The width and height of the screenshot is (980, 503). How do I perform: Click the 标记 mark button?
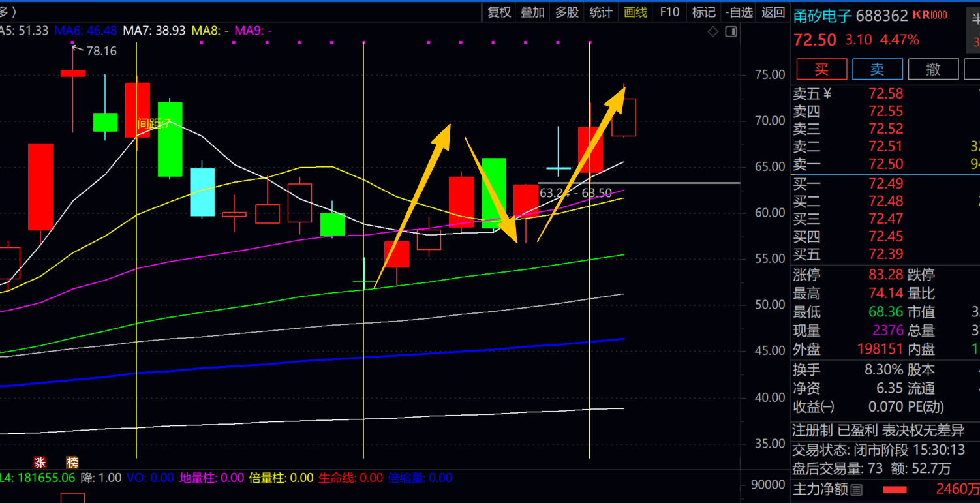(x=703, y=12)
